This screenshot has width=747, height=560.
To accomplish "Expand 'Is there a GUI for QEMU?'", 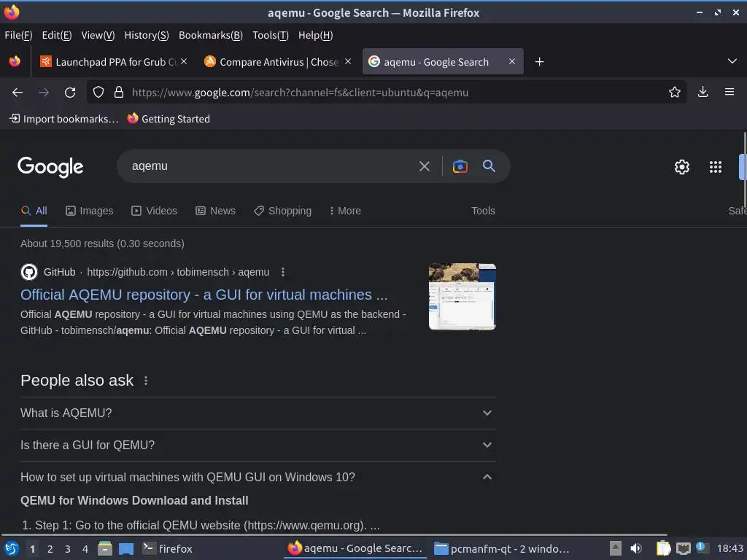I will tap(258, 445).
